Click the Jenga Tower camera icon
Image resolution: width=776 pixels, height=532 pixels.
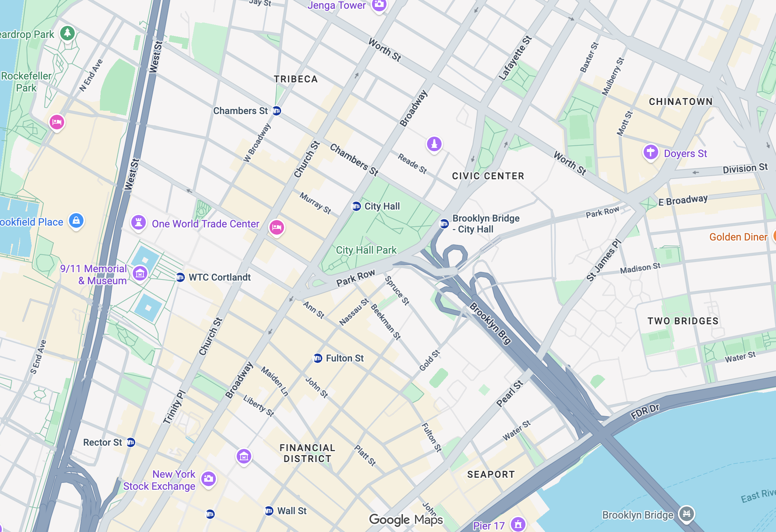(x=379, y=5)
